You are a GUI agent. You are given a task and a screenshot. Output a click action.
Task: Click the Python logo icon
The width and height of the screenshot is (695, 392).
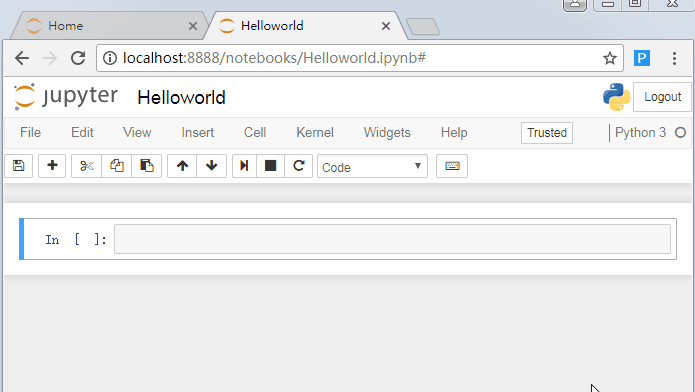pos(616,97)
